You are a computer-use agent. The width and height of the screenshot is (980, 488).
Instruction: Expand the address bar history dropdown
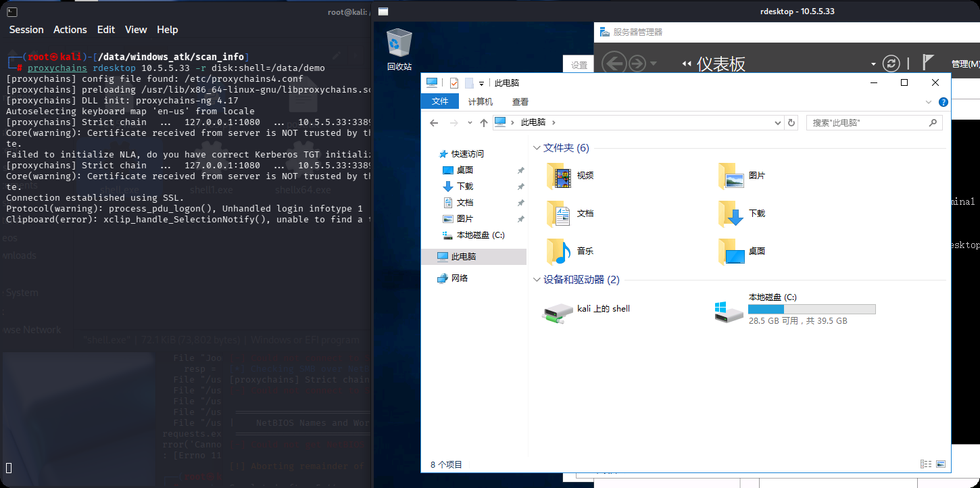coord(777,123)
